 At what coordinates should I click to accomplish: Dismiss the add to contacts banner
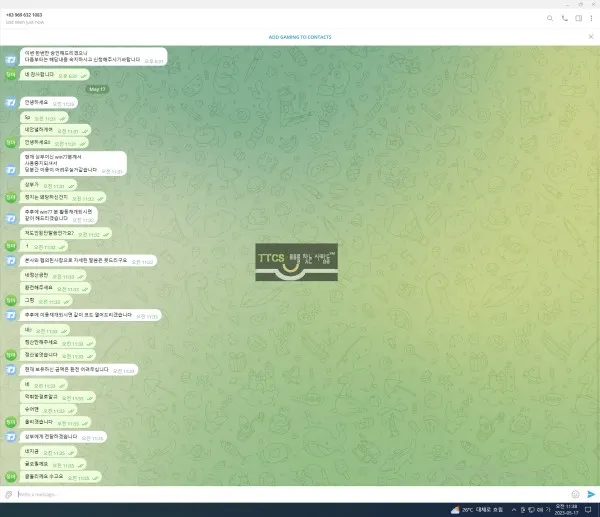[x=591, y=37]
